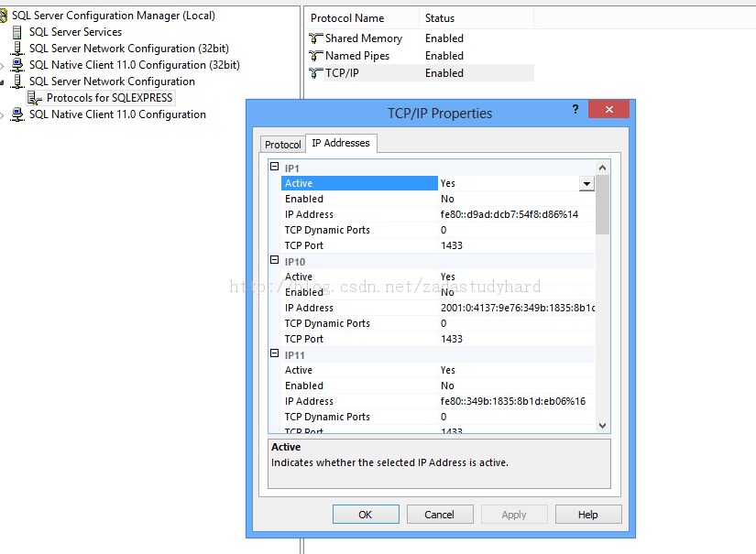Open the dialog help with the question mark

pyautogui.click(x=575, y=109)
